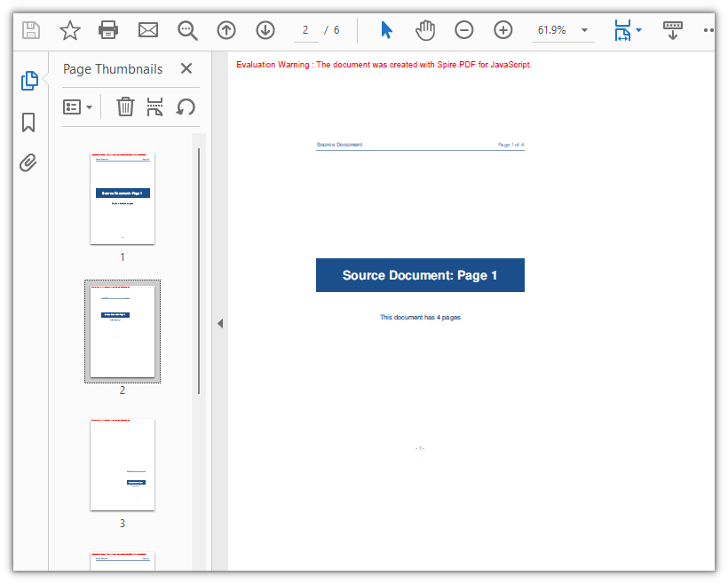Click the Save file icon

pyautogui.click(x=31, y=30)
